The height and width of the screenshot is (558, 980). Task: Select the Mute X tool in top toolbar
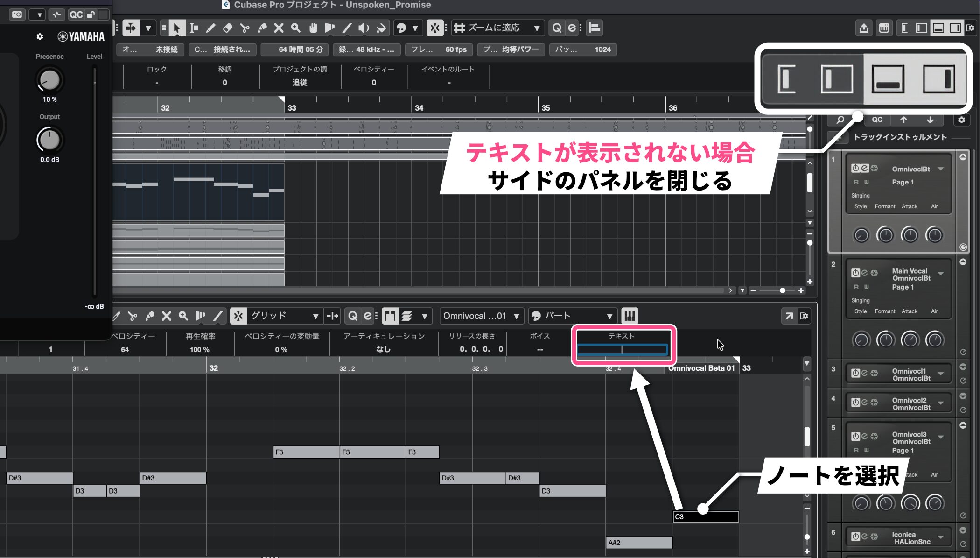coord(279,28)
